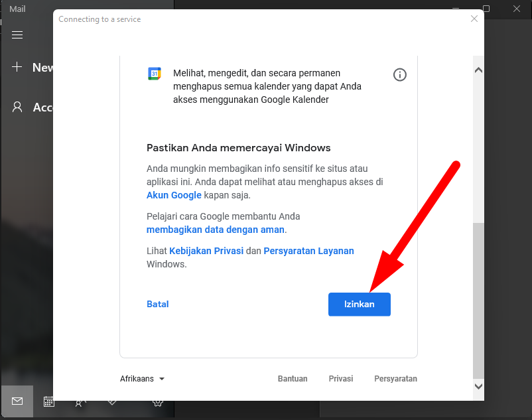Open the Persyaratan footer link

[x=395, y=379]
